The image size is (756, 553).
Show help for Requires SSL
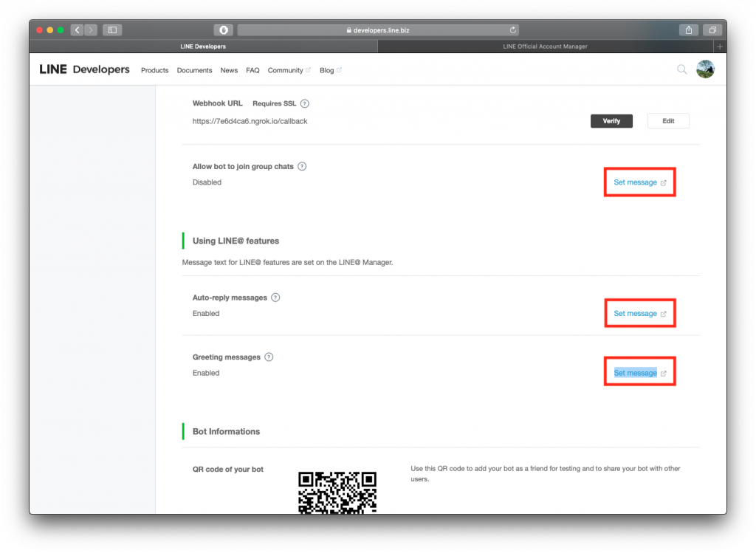(305, 103)
